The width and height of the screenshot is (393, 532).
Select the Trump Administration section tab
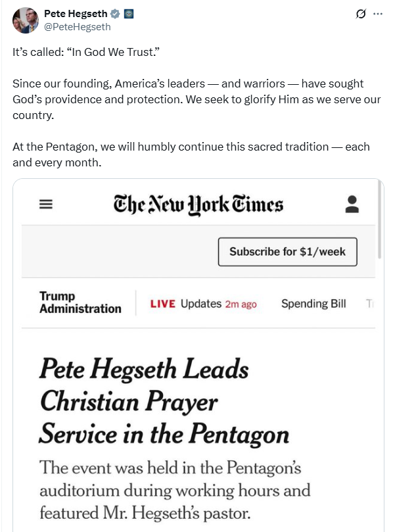pos(80,302)
